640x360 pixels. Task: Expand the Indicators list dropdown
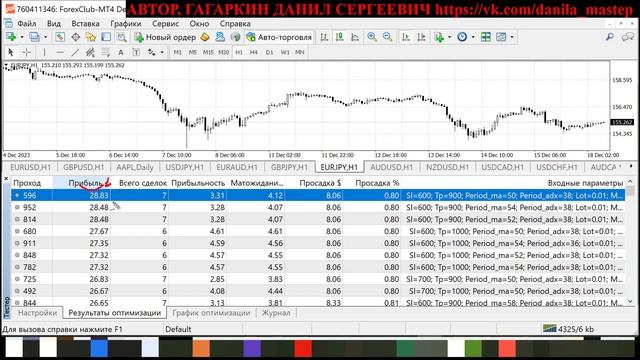click(449, 37)
